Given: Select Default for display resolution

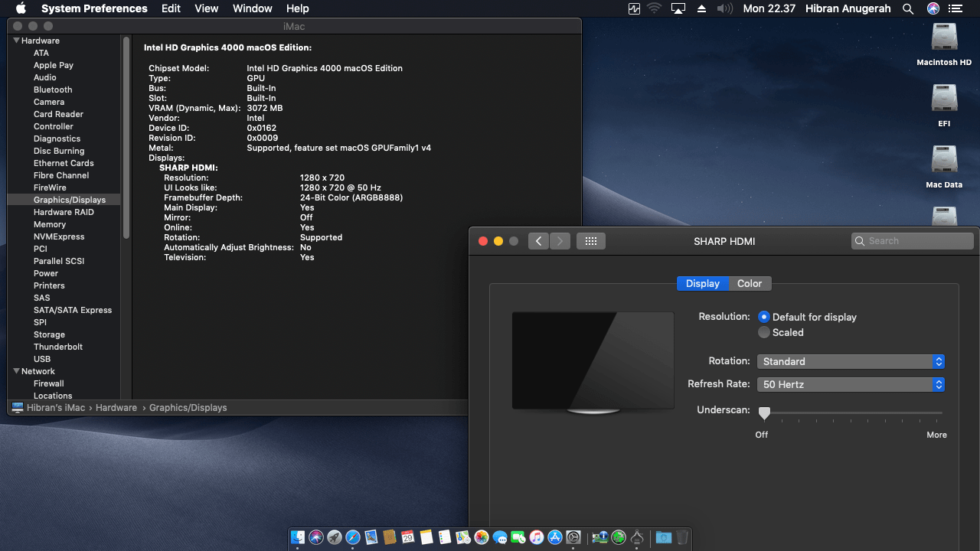Looking at the screenshot, I should click(763, 317).
